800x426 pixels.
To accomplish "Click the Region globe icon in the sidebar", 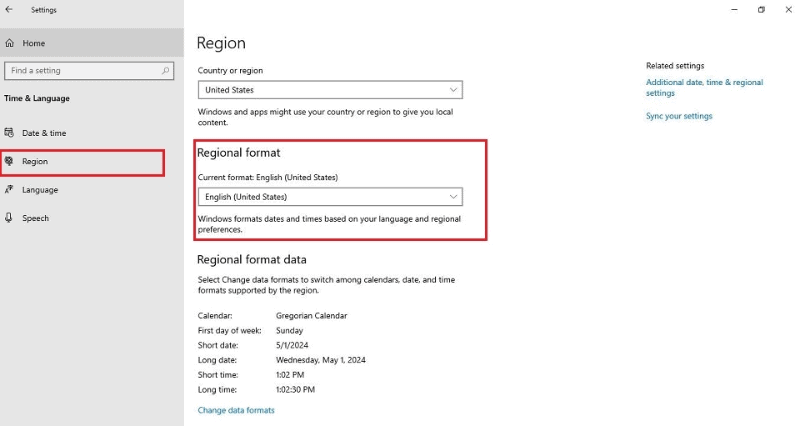I will [10, 161].
